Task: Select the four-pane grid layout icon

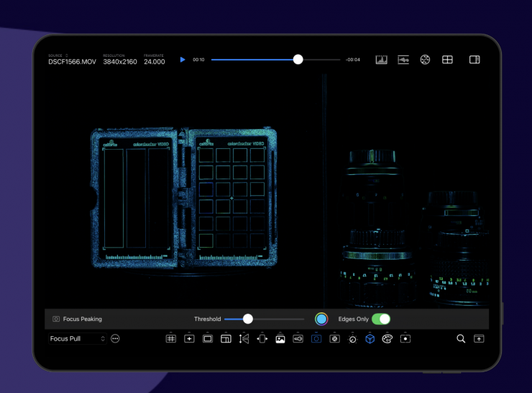Action: pos(447,60)
